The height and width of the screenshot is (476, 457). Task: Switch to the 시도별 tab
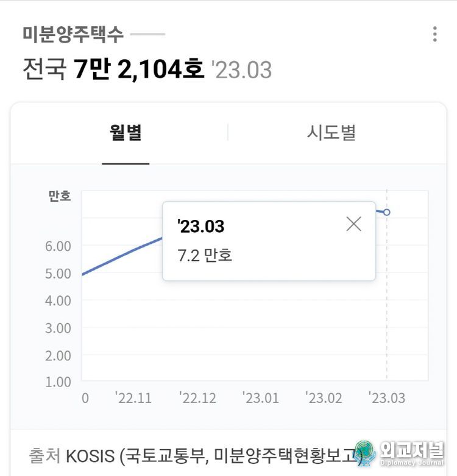331,133
